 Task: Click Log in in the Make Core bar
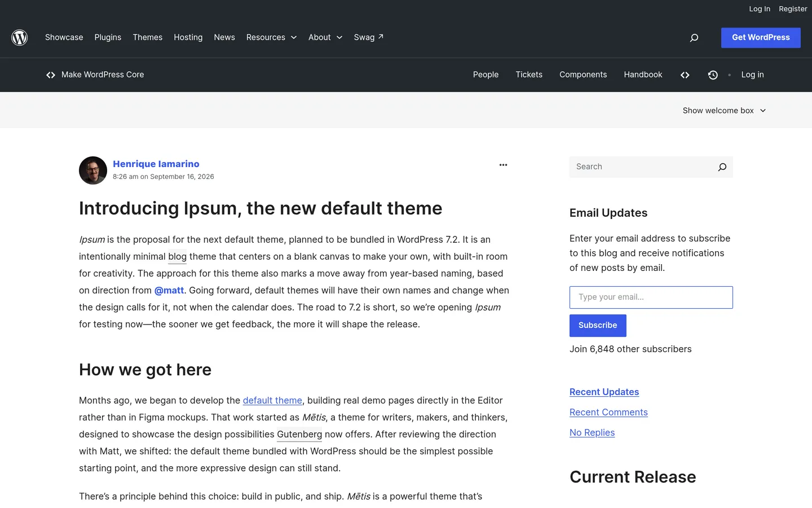(752, 75)
